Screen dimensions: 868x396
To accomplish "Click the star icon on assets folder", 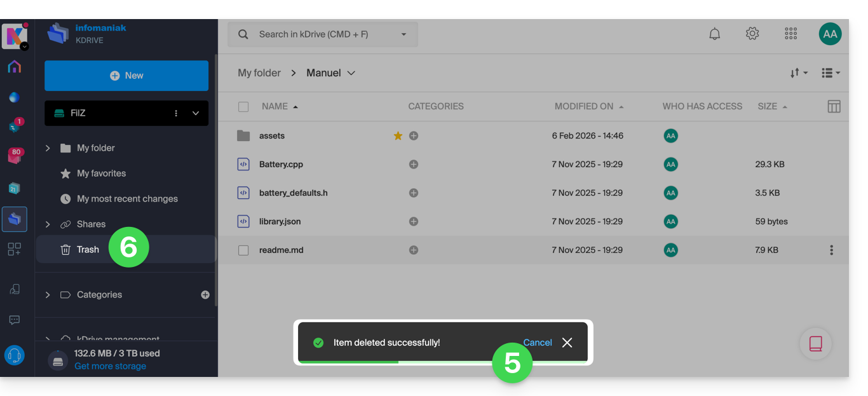I will tap(398, 136).
